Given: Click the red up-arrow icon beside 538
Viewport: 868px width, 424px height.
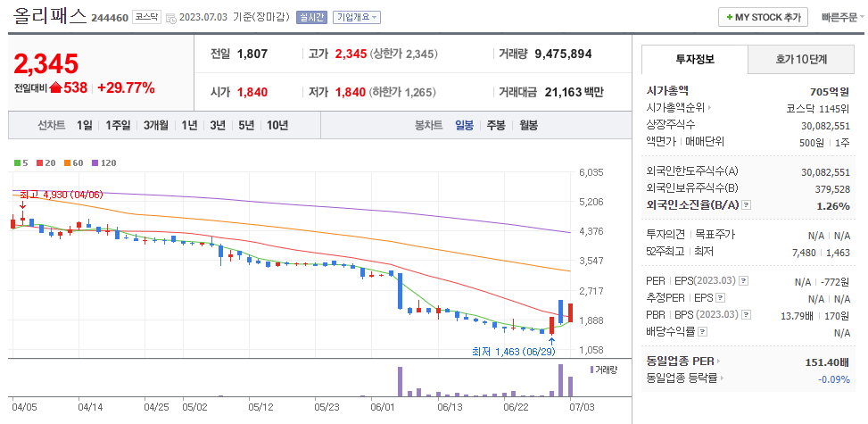Looking at the screenshot, I should click(55, 87).
